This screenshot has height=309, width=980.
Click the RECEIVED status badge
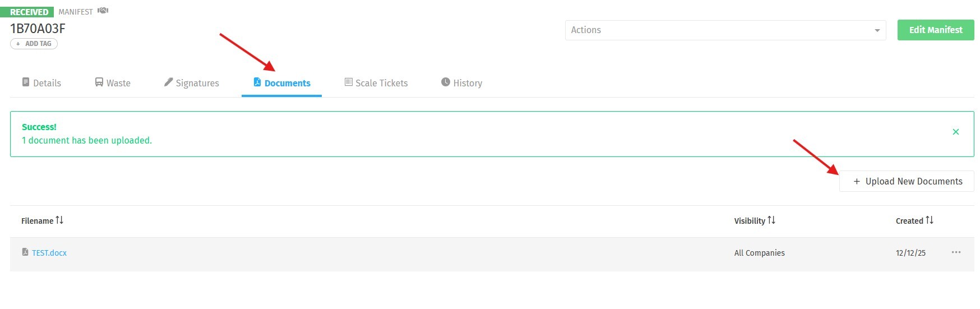29,12
